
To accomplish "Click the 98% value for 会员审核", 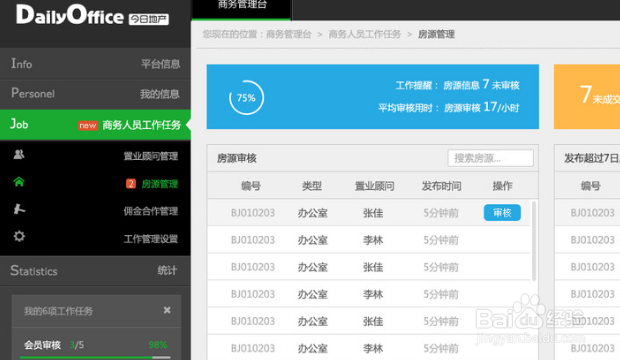I will 158,345.
